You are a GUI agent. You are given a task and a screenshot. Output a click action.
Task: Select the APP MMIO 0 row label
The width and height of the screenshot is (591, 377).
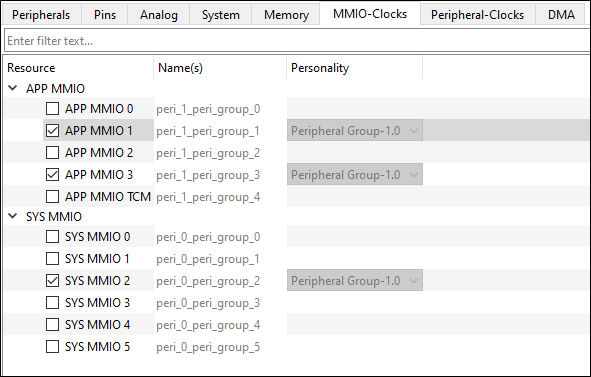point(99,109)
